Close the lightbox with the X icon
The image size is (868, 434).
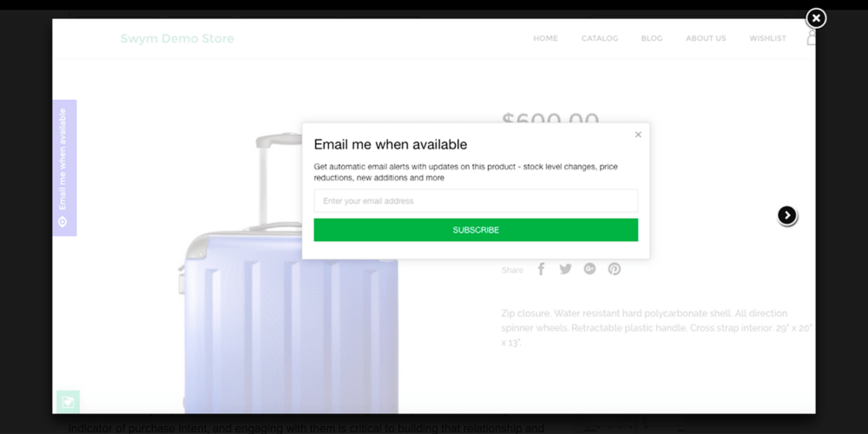pos(815,18)
